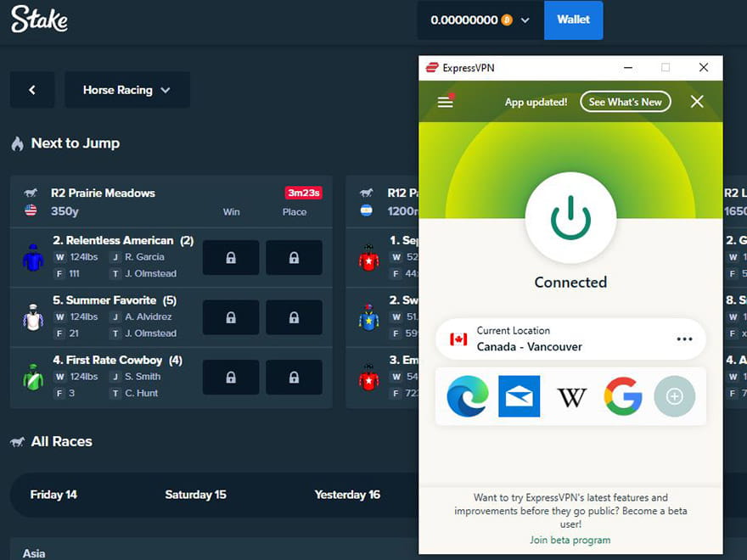The image size is (747, 560).
Task: Select the Friday 14 tab
Action: click(x=53, y=495)
